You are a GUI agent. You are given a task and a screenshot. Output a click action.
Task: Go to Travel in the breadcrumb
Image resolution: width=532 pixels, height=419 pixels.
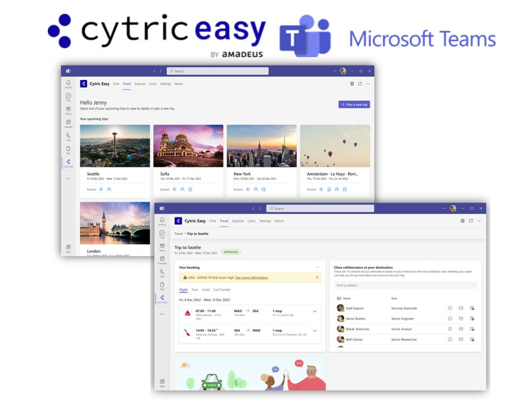[178, 234]
